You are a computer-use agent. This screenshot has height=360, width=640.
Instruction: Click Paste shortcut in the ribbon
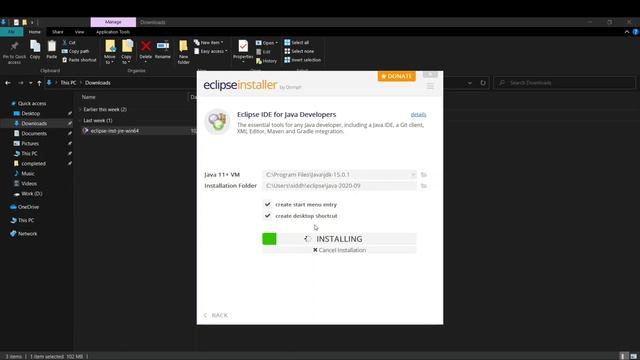79,60
